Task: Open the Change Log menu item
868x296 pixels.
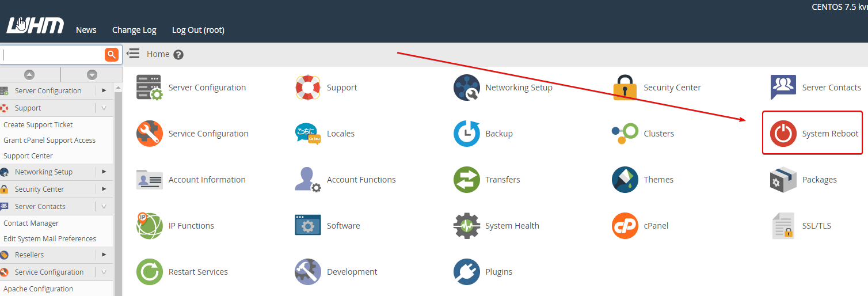Action: click(134, 30)
